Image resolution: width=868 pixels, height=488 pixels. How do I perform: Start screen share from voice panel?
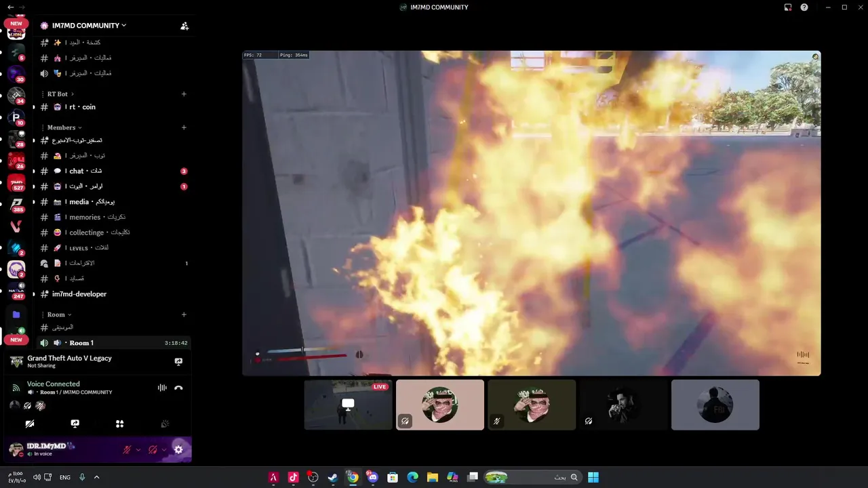pyautogui.click(x=75, y=424)
